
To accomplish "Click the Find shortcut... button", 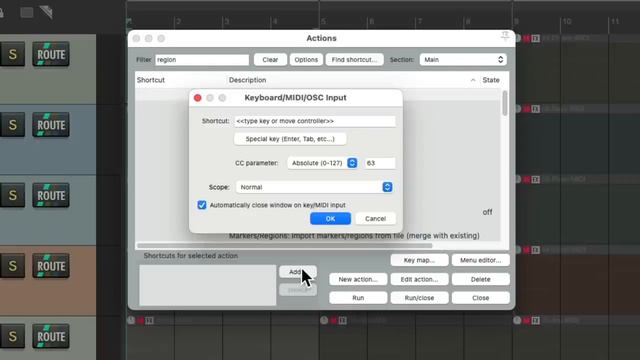I will (x=354, y=60).
